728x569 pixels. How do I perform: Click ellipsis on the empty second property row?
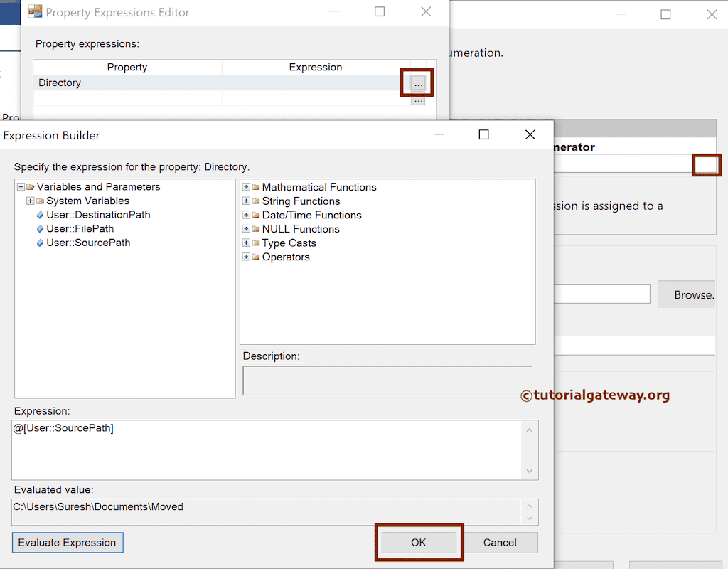417,100
